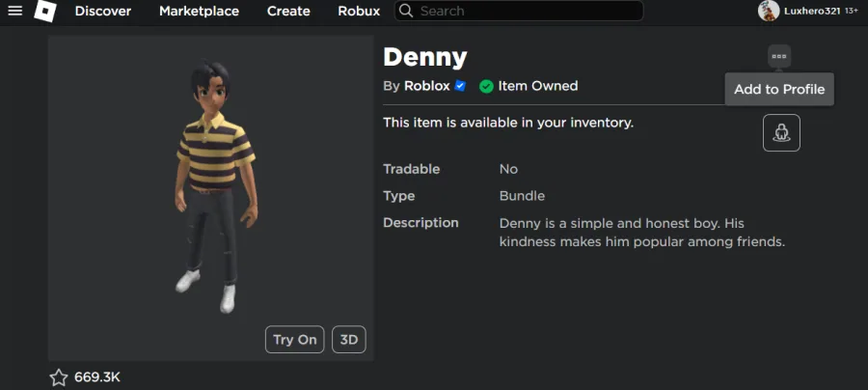This screenshot has height=390, width=868.
Task: Open the Roblox creator link
Action: [x=427, y=86]
